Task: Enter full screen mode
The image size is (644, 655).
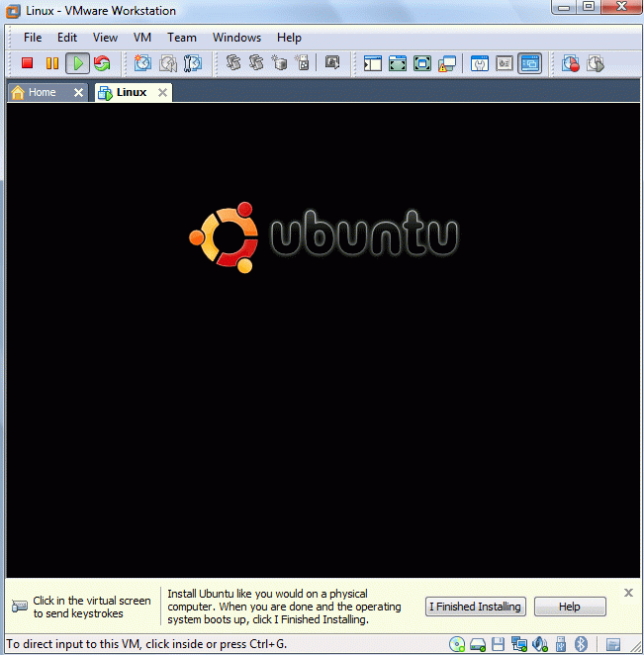Action: pos(422,63)
